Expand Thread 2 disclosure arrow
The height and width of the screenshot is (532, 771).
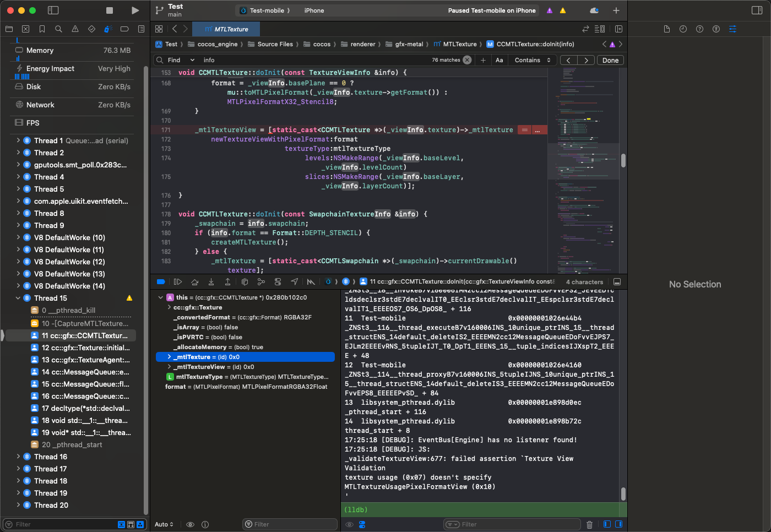point(18,153)
